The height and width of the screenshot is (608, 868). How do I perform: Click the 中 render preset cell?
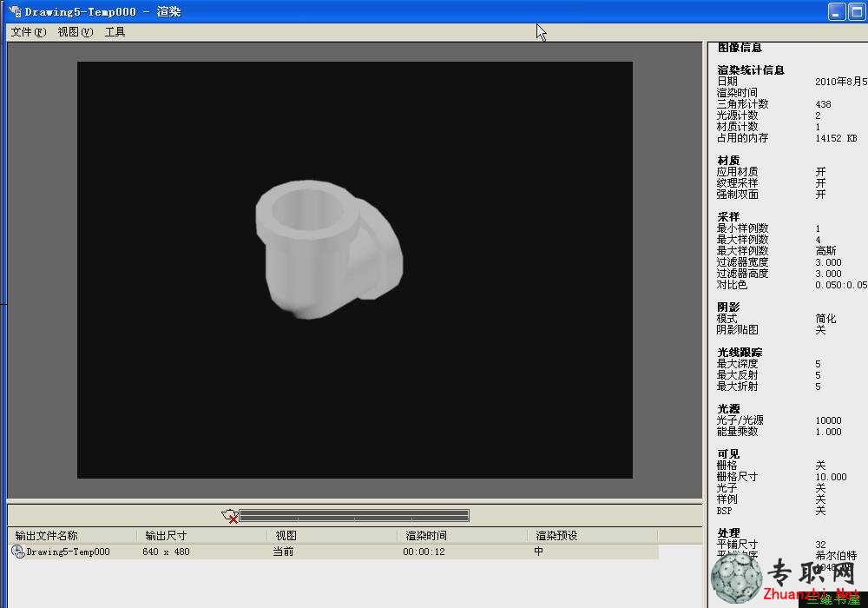[539, 551]
